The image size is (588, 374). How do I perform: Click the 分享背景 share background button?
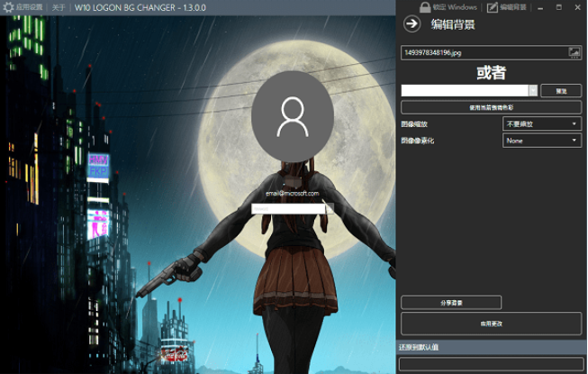451,302
